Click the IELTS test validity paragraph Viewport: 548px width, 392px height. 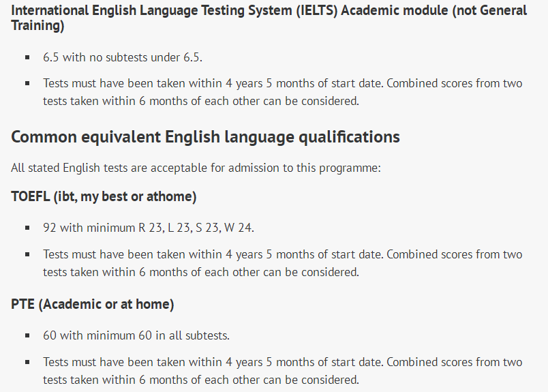tap(282, 92)
